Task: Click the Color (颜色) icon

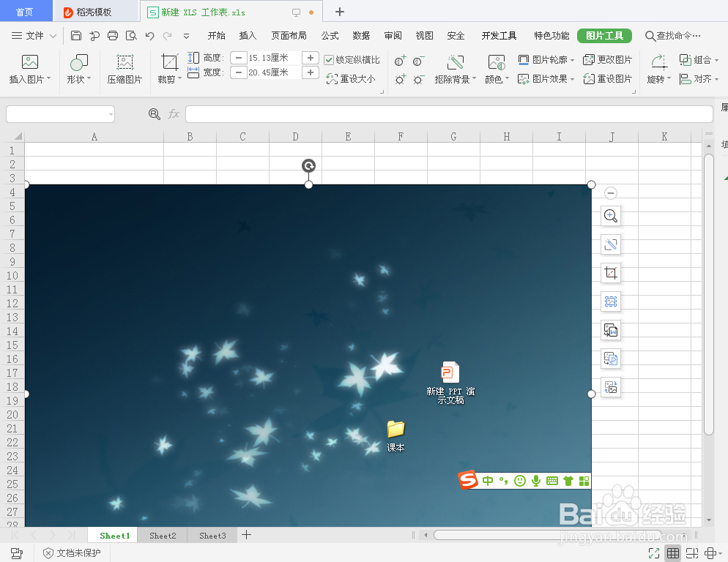Action: [x=497, y=62]
